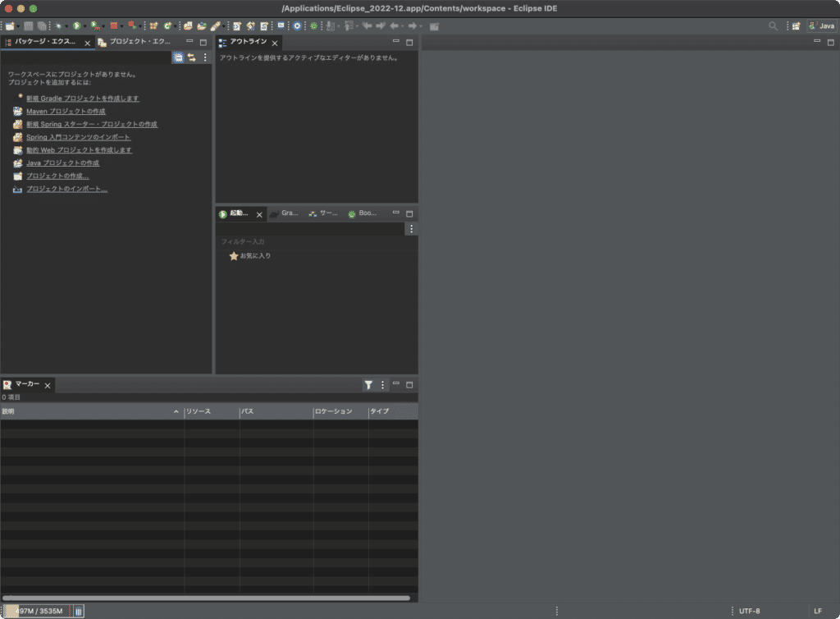The height and width of the screenshot is (619, 840).
Task: Click the Collapse All icon in Package Explorer
Action: 178,57
